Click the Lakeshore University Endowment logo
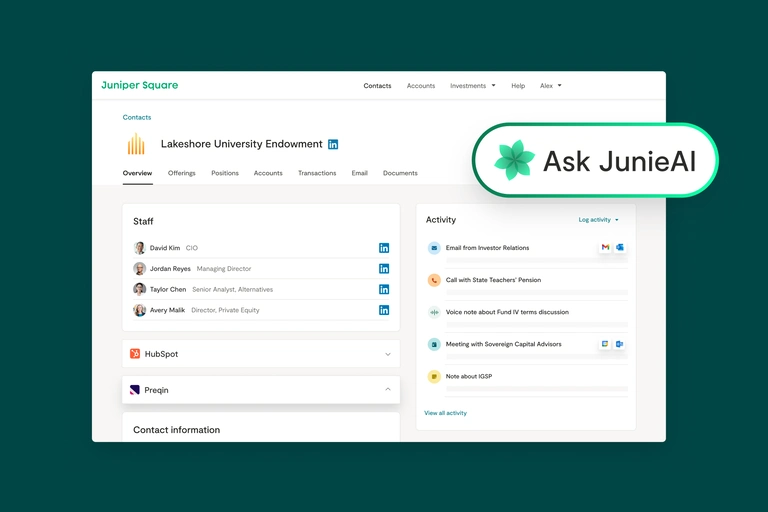This screenshot has width=768, height=512. click(136, 144)
